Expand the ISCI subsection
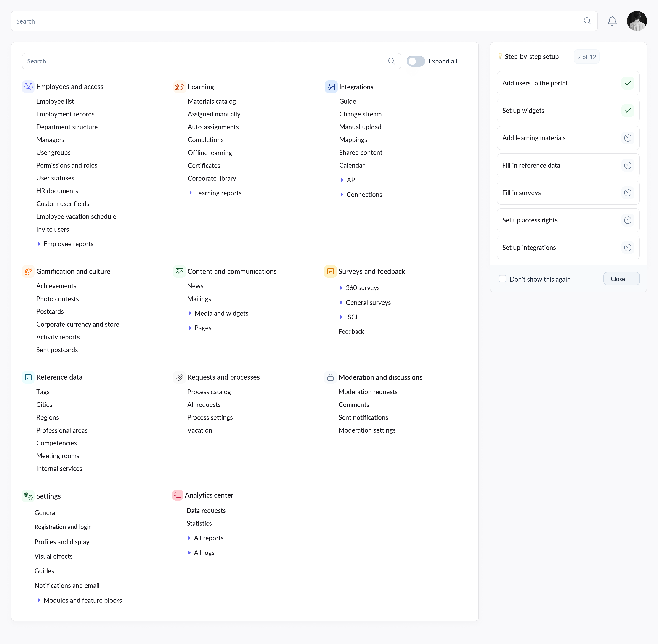The width and height of the screenshot is (658, 644). point(341,317)
